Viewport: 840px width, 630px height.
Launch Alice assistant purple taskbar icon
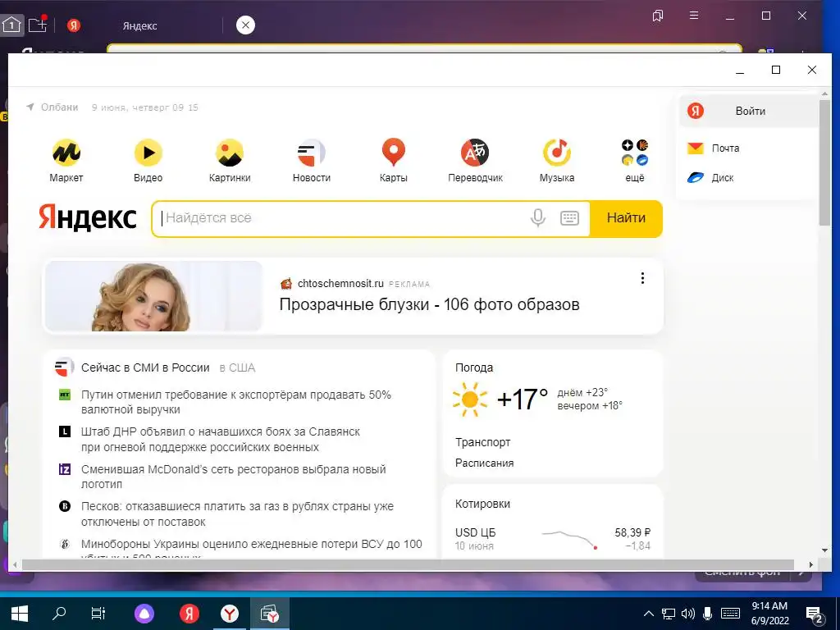(144, 614)
